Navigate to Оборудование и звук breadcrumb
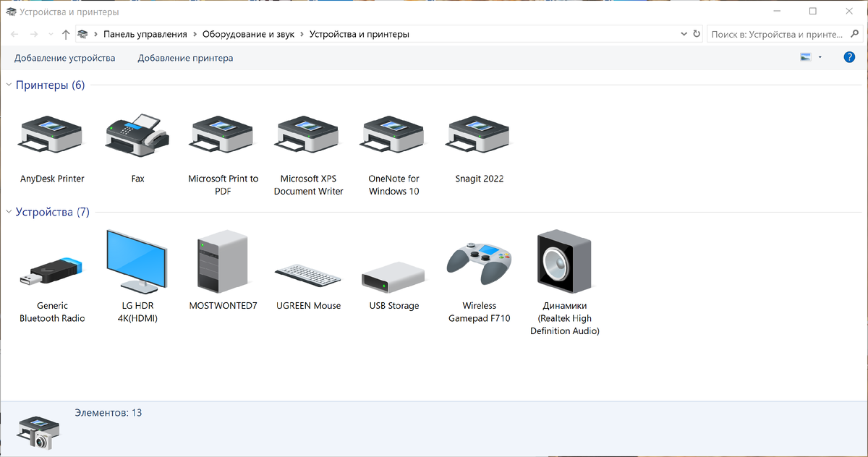The width and height of the screenshot is (868, 457). (x=249, y=34)
